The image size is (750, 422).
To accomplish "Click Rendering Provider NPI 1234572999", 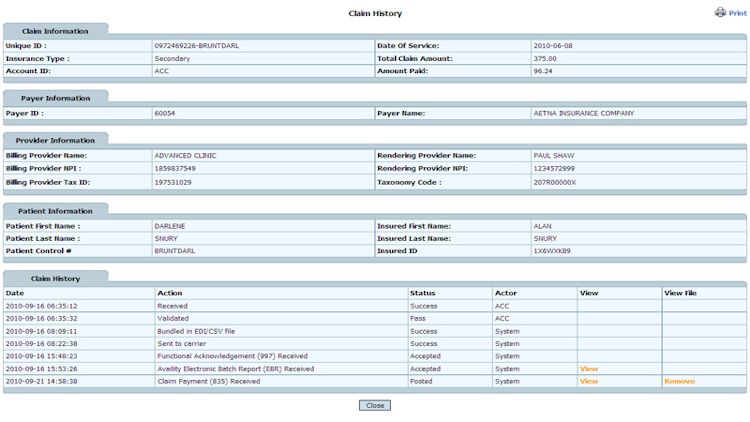I will tap(554, 168).
